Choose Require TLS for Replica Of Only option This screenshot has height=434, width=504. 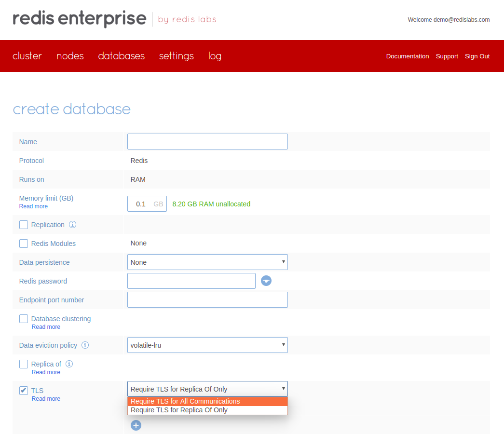coord(207,410)
